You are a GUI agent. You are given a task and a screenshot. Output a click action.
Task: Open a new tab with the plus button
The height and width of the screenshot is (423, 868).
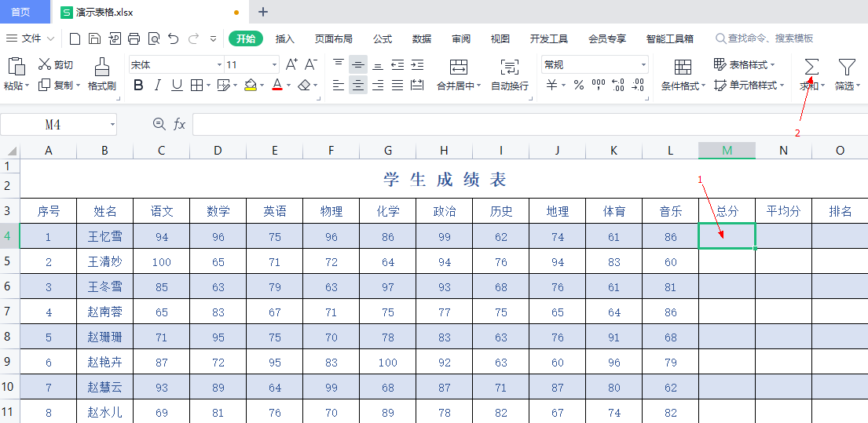tap(263, 12)
